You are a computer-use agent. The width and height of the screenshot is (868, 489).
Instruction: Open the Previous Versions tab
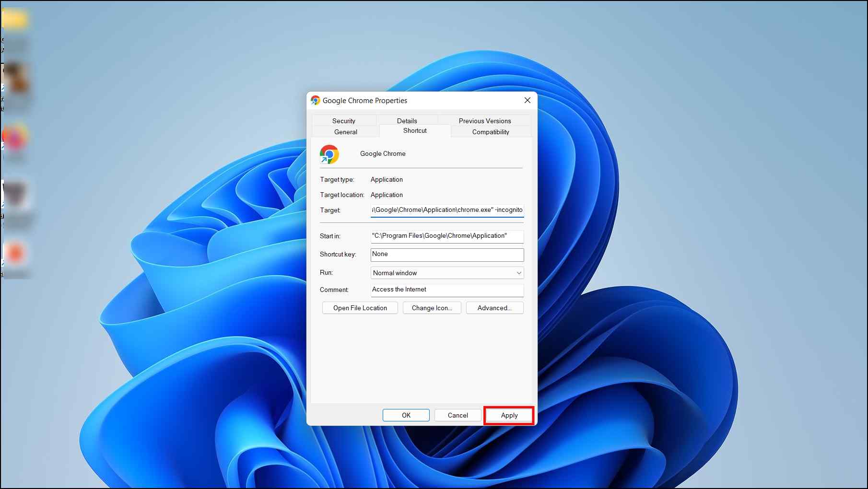485,121
